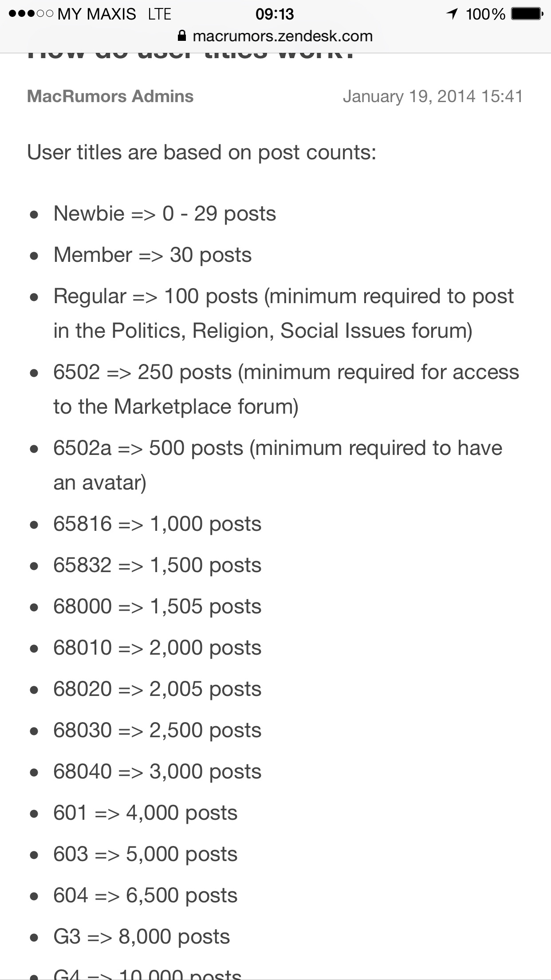Tap the Newbie 0 - 29 posts entry
Image resolution: width=551 pixels, height=980 pixels.
click(165, 213)
